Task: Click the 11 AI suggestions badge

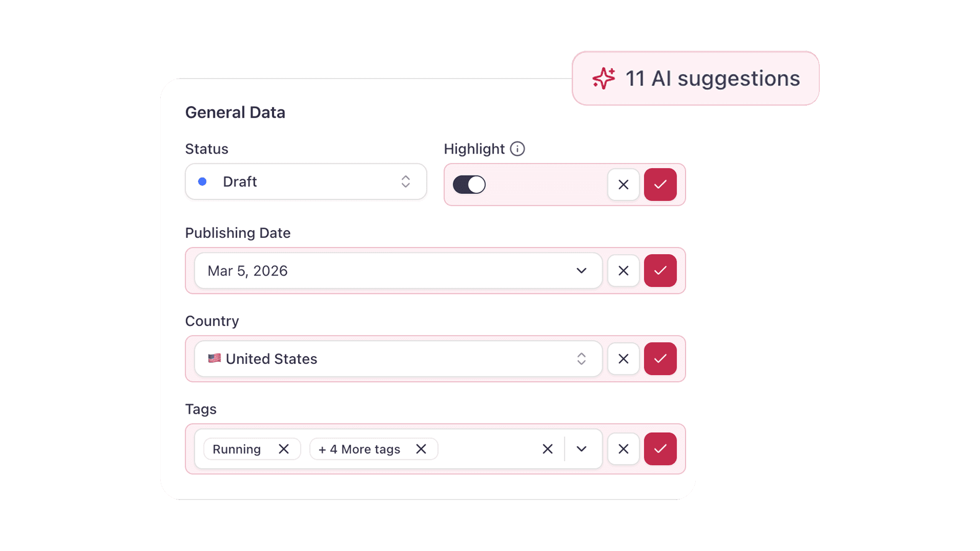Action: coord(695,78)
